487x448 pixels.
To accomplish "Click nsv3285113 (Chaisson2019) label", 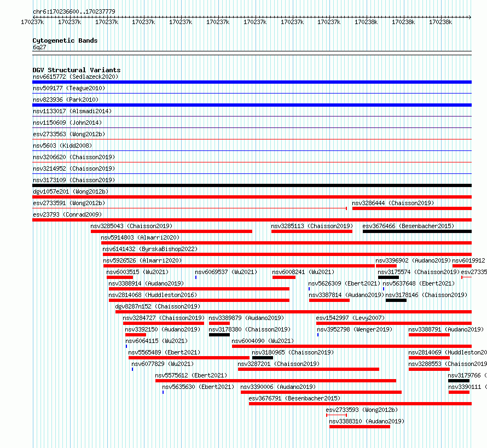I will pyautogui.click(x=312, y=226).
